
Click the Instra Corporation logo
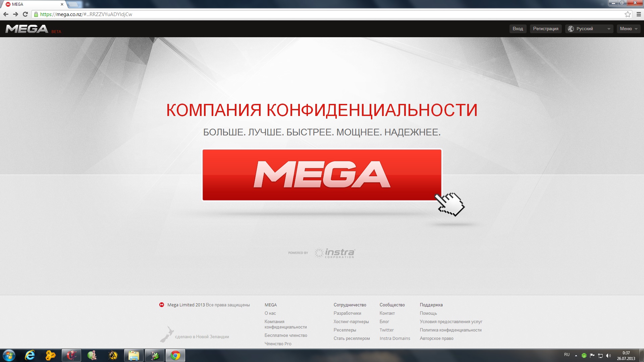click(x=335, y=253)
